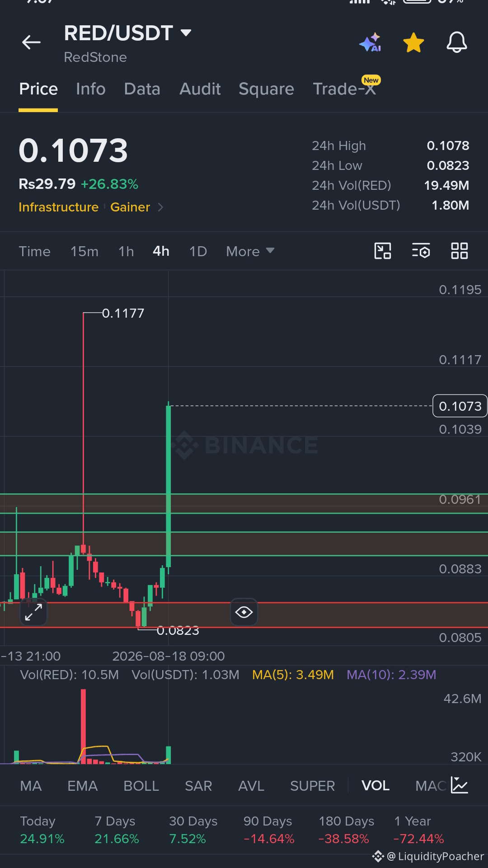This screenshot has width=488, height=868.
Task: Open the Square tab
Action: pos(266,89)
